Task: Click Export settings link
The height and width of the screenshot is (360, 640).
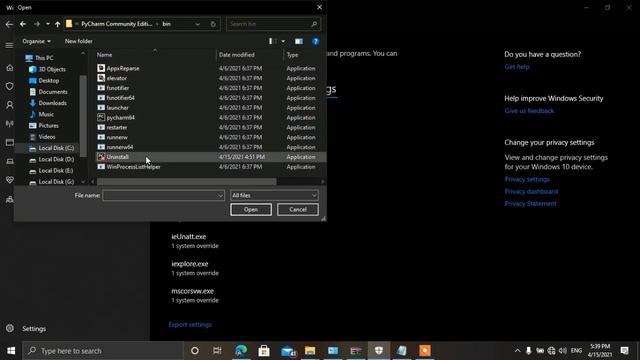Action: click(x=190, y=324)
